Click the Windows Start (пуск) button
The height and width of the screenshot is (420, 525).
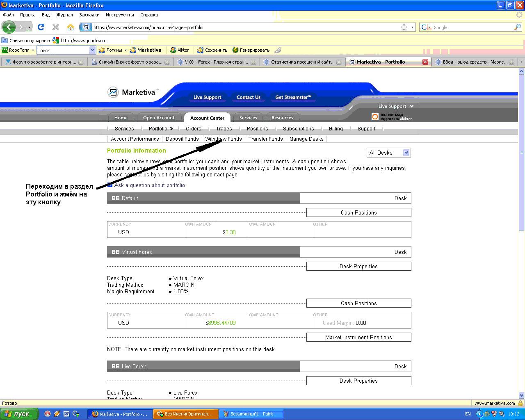click(19, 414)
